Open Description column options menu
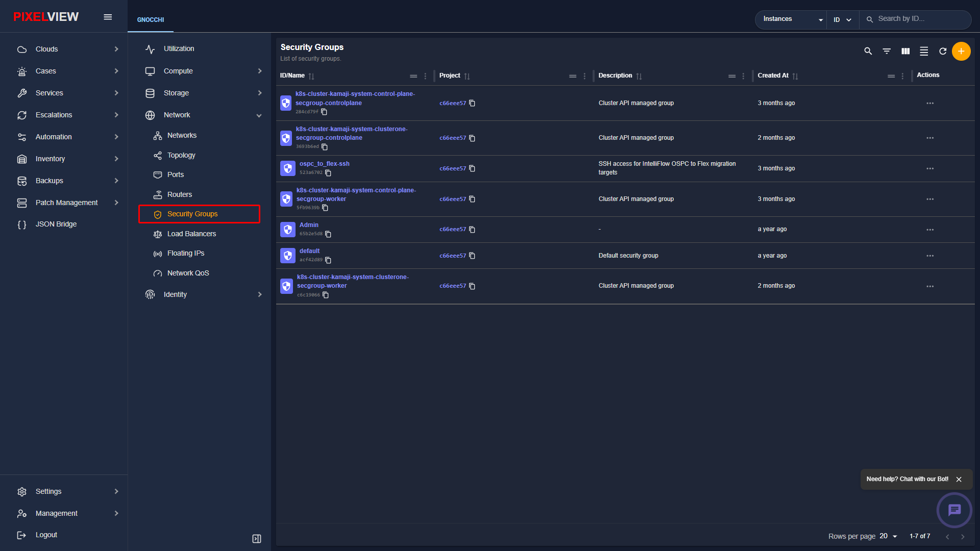The image size is (980, 551). (x=744, y=76)
